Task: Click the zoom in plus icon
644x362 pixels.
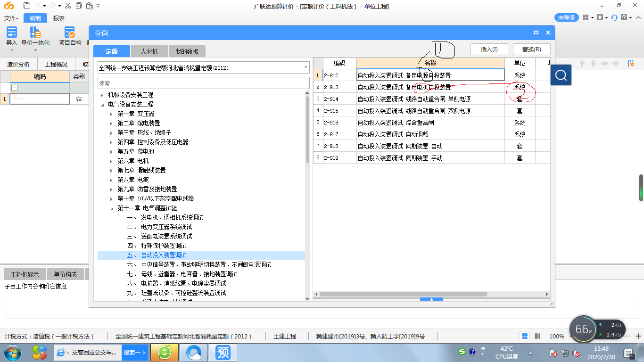Action: click(638, 336)
